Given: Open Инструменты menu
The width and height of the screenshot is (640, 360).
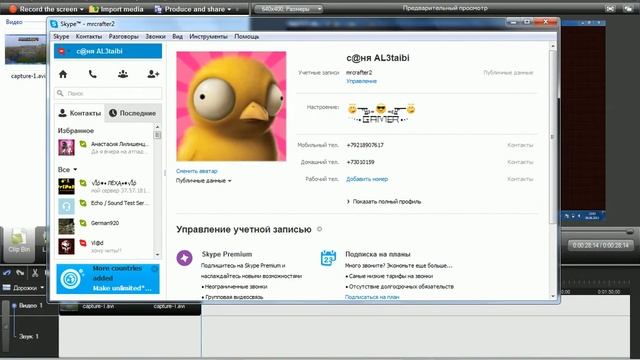Looking at the screenshot, I should [208, 36].
